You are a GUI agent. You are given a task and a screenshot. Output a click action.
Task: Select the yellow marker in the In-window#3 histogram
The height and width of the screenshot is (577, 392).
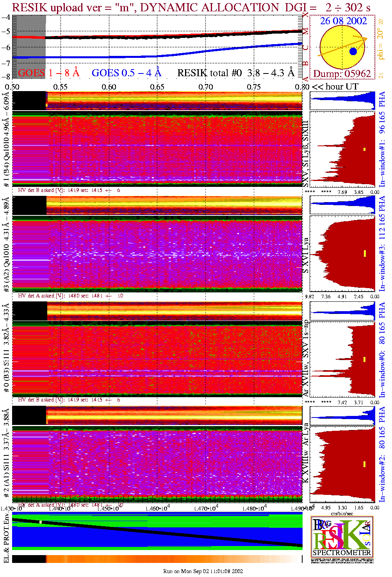click(x=365, y=253)
